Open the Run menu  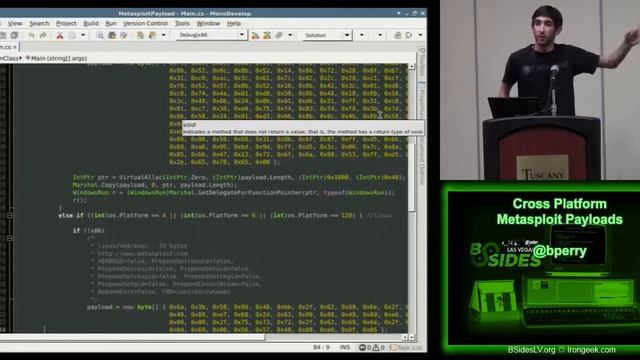[x=111, y=24]
